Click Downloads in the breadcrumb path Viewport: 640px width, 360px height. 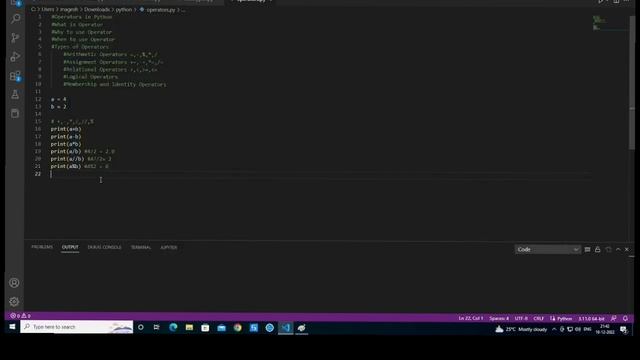(x=97, y=9)
